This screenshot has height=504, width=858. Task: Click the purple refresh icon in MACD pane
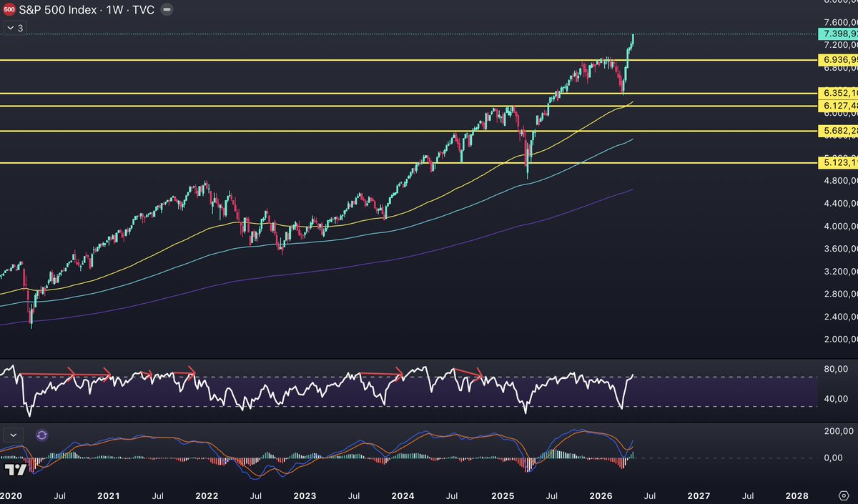(x=41, y=435)
